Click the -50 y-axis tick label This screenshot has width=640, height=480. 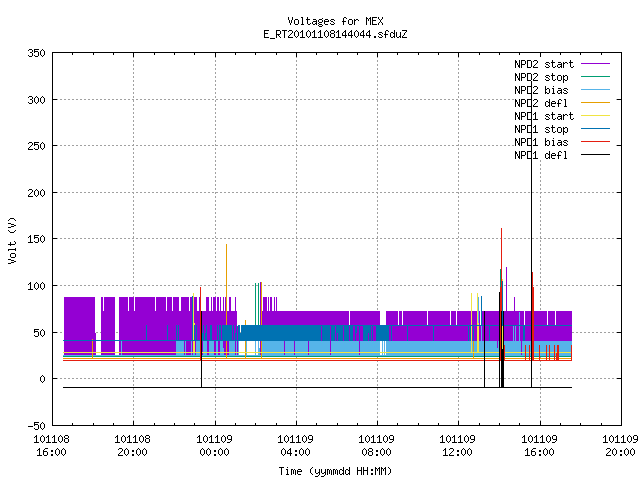tap(36, 426)
